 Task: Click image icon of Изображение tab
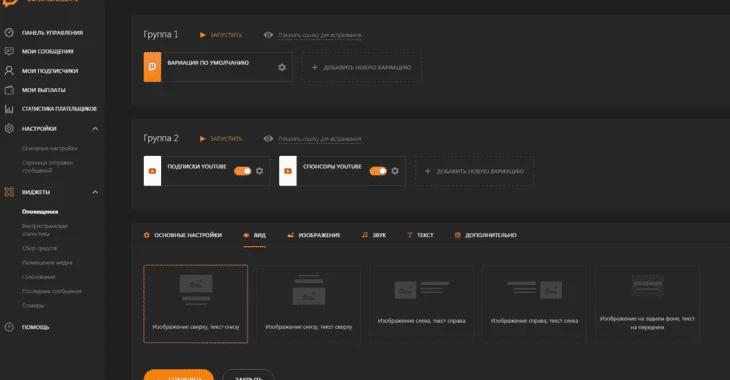pyautogui.click(x=291, y=235)
